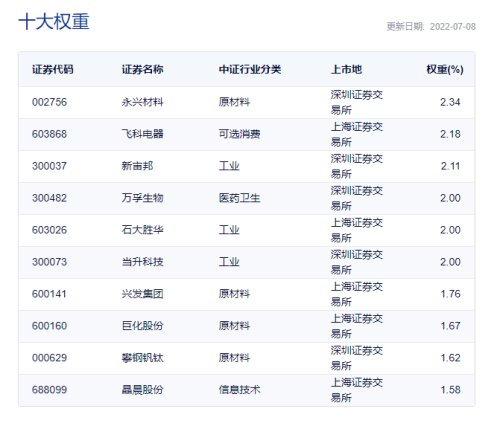
Task: Click weight value 1.67
Action: coord(450,326)
